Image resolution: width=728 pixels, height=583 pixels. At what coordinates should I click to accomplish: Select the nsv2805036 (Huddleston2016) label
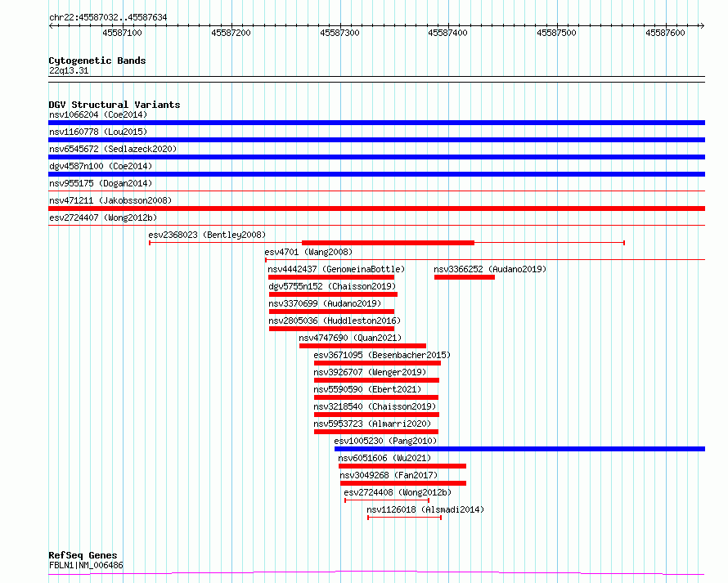click(335, 321)
